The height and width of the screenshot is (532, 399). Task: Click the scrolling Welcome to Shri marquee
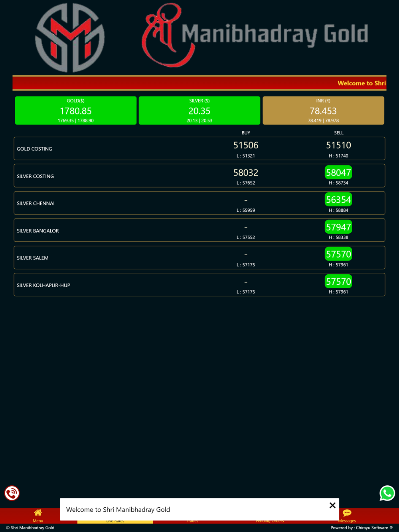pos(361,83)
